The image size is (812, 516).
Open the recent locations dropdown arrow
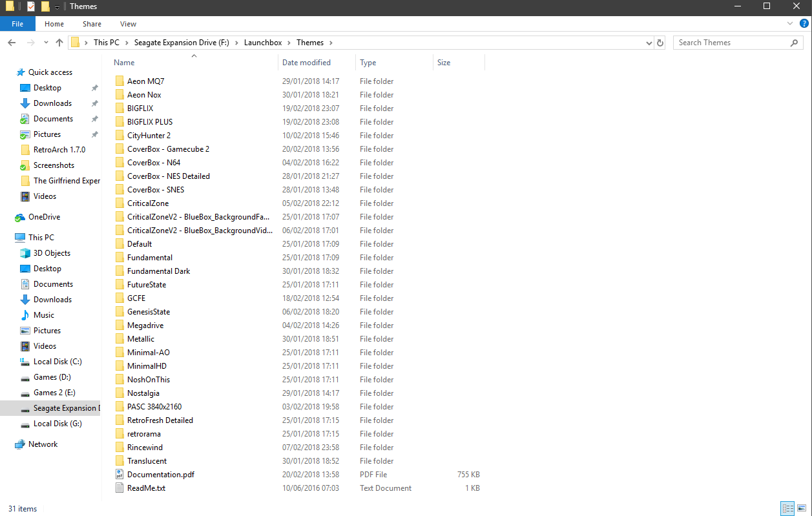point(46,43)
